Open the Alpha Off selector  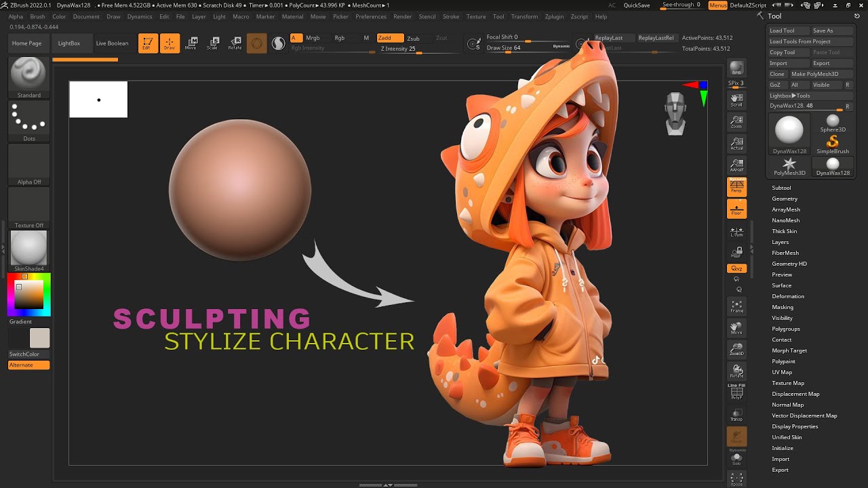tap(28, 165)
